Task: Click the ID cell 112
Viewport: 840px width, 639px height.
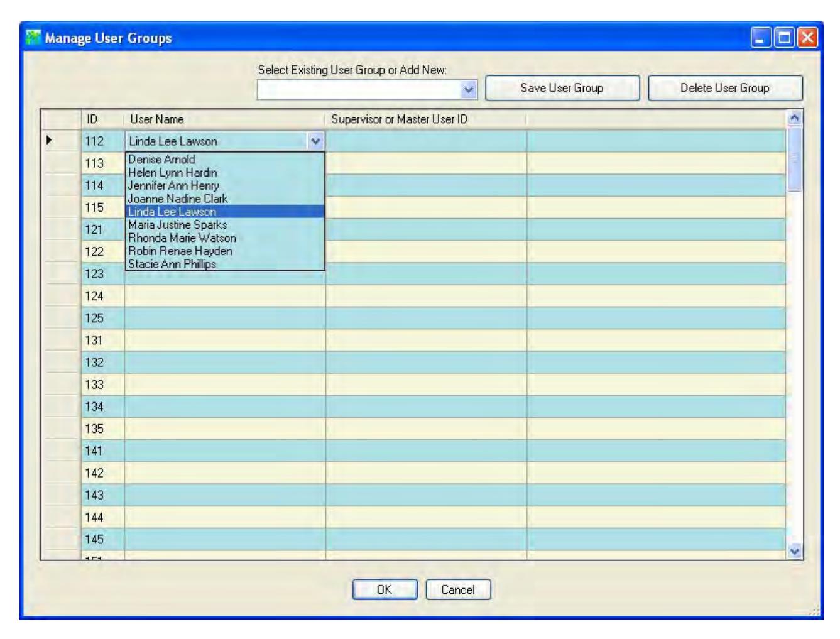Action: click(x=103, y=141)
